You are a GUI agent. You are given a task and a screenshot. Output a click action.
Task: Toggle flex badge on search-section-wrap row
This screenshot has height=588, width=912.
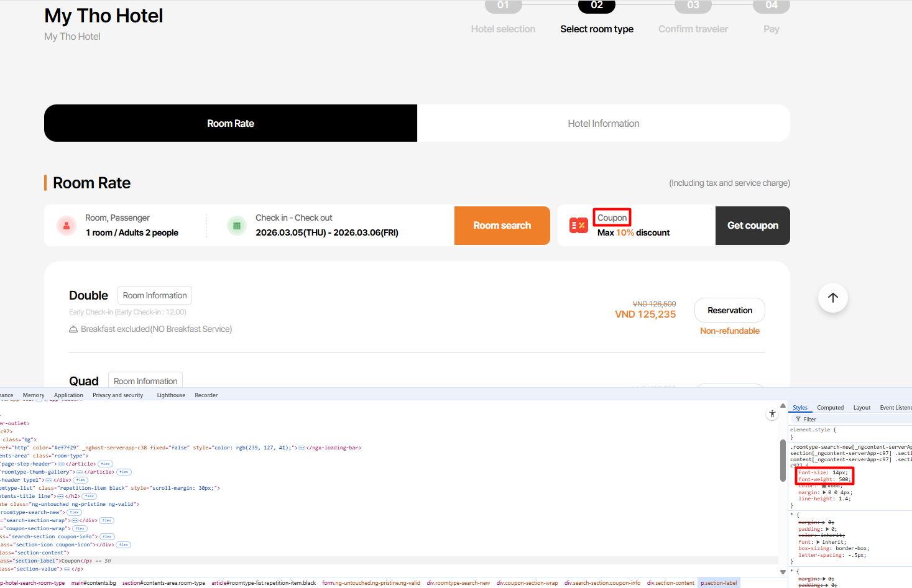[x=107, y=520]
